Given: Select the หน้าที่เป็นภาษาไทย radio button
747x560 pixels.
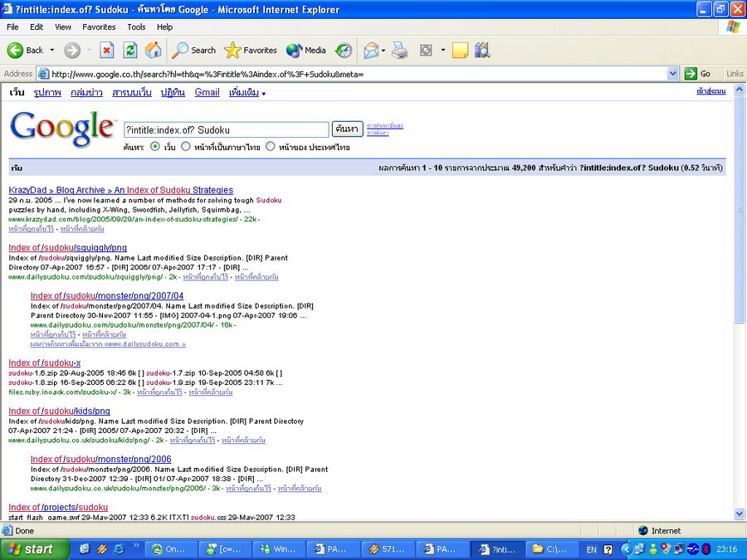Looking at the screenshot, I should click(x=186, y=147).
